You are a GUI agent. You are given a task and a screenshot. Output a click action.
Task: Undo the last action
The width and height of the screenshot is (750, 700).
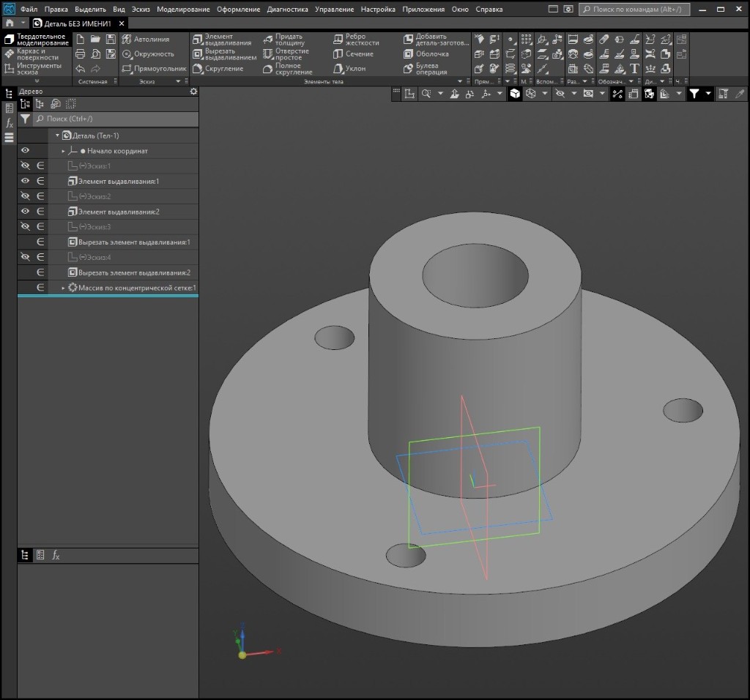81,69
